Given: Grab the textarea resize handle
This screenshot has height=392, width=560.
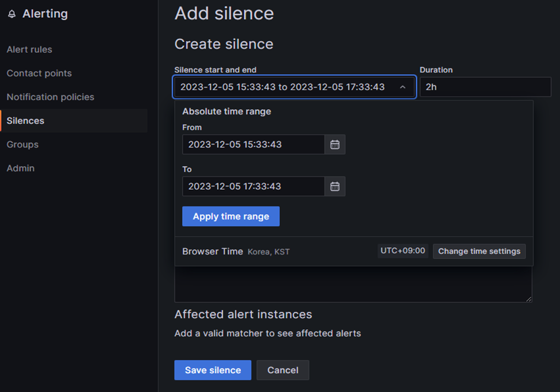Looking at the screenshot, I should point(529,299).
